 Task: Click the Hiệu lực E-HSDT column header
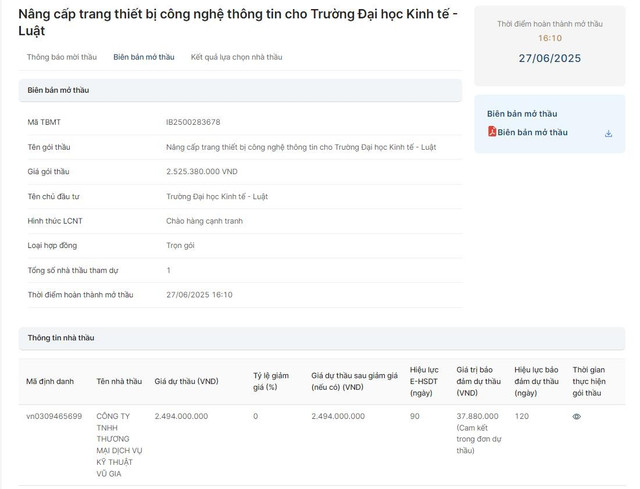click(425, 381)
